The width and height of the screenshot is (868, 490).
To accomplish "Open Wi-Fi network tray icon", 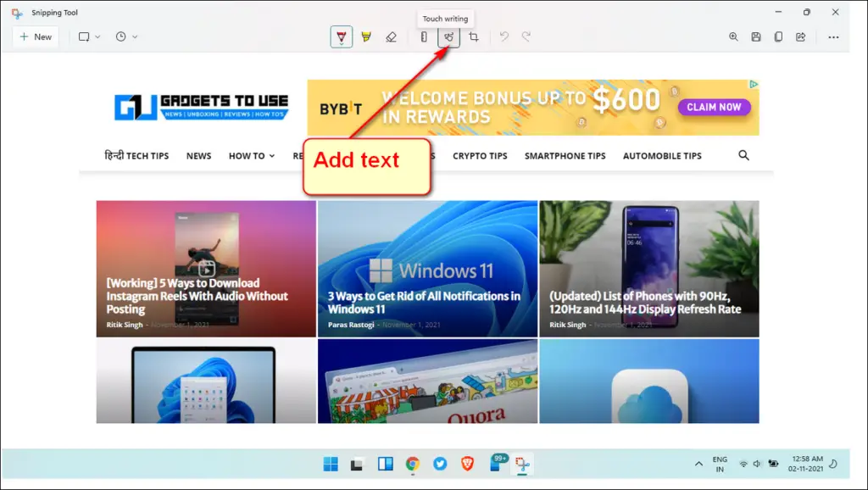I will (x=743, y=464).
